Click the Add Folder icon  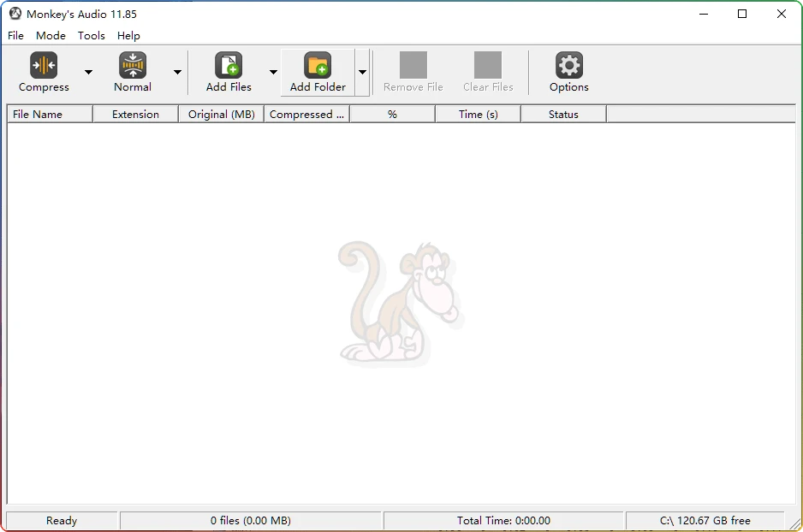pos(317,65)
